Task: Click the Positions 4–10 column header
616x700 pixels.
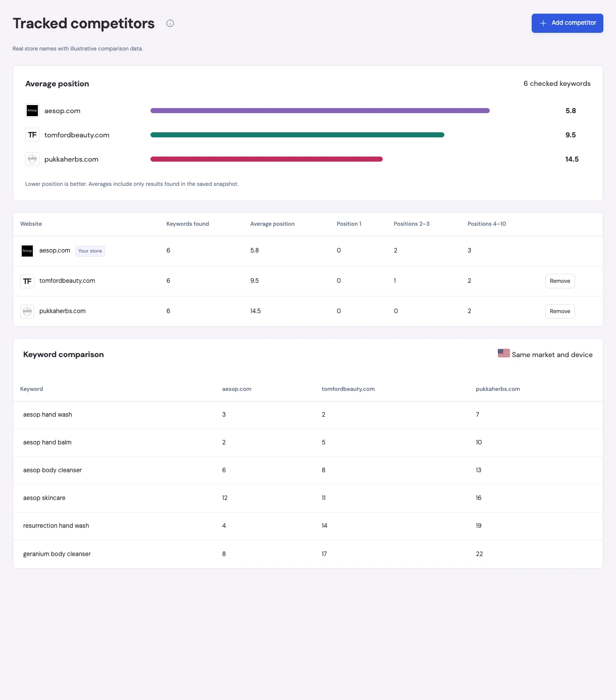Action: pos(487,224)
